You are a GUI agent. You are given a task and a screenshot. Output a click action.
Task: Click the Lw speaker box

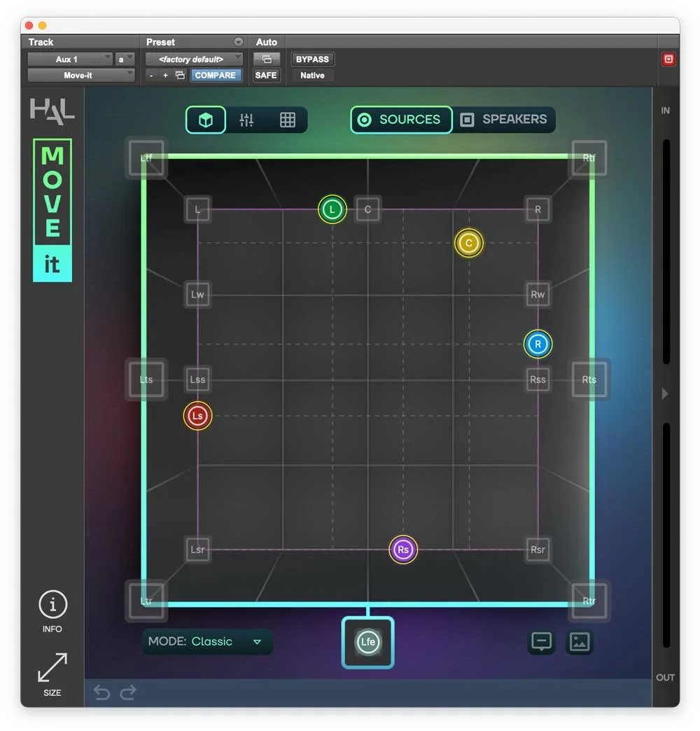pos(197,295)
